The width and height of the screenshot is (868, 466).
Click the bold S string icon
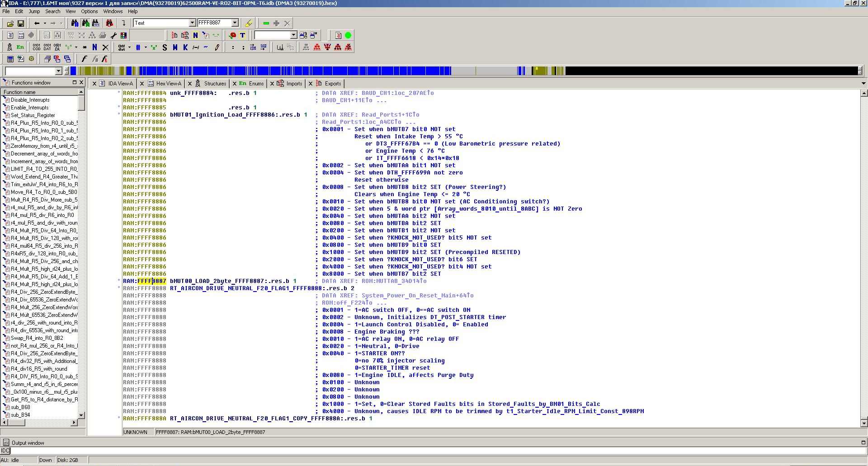click(x=165, y=47)
